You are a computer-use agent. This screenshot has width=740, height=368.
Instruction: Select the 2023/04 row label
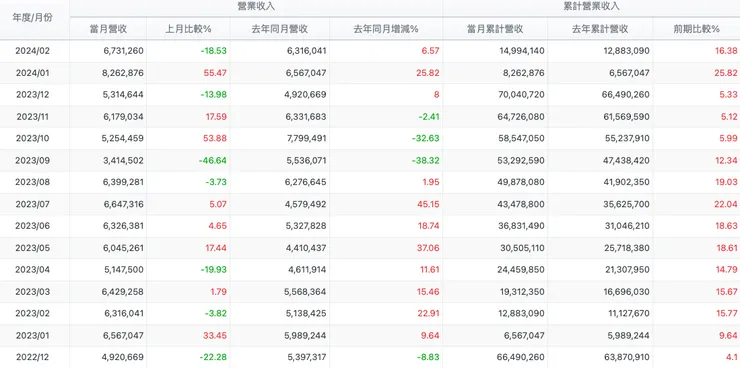click(33, 270)
